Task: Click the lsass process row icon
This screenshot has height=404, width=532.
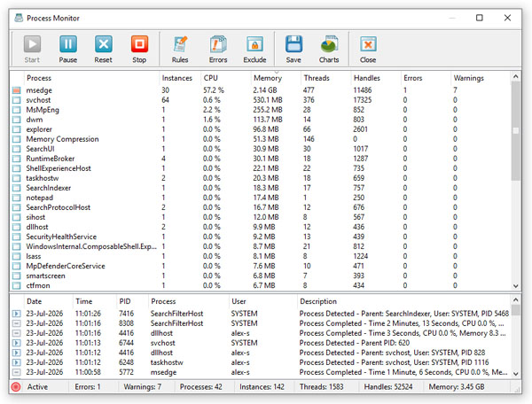Action: [x=16, y=257]
